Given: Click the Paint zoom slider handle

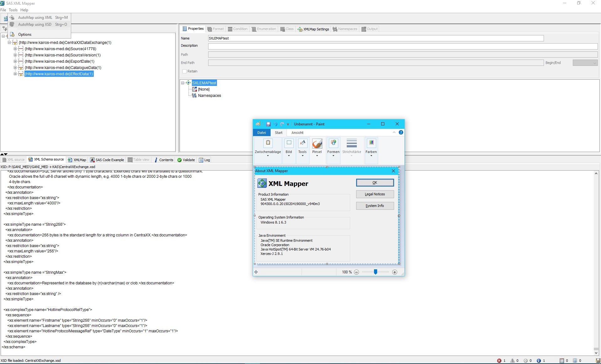Looking at the screenshot, I should 375,272.
